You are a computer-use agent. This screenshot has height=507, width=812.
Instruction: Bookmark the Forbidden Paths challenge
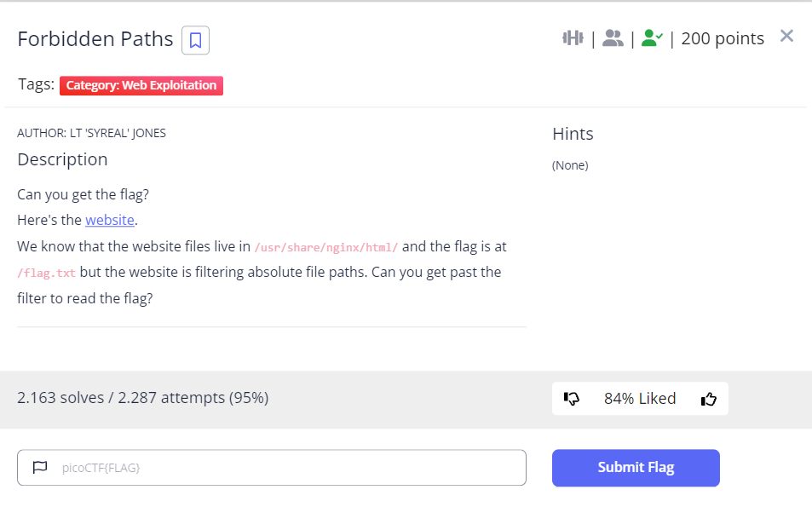(x=195, y=40)
